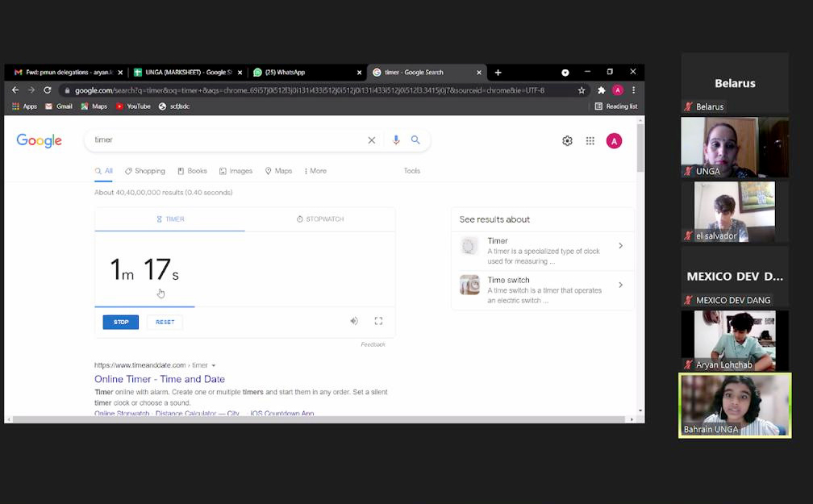Select the Belarus participant tile
813x504 pixels.
735,83
